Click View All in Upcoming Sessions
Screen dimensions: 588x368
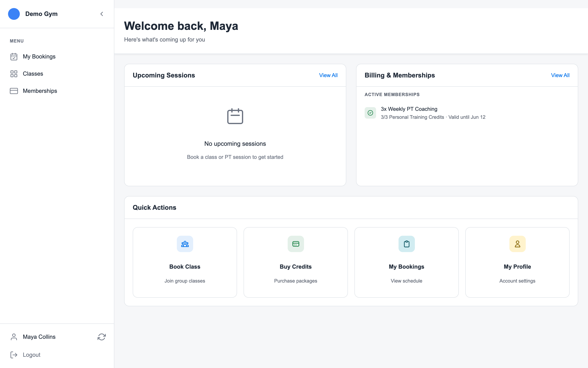coord(328,75)
